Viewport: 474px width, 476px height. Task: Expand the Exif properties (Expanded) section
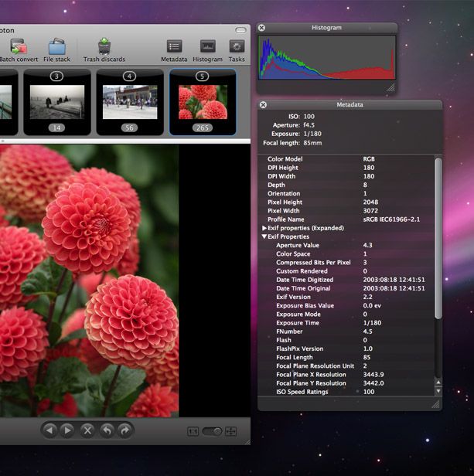click(265, 228)
